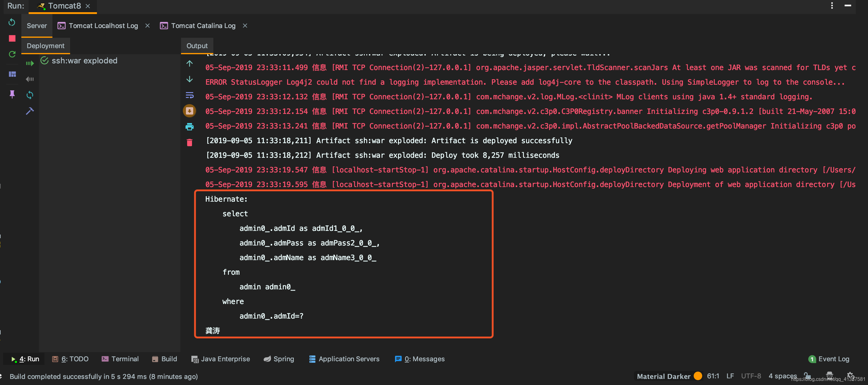Open the Spring tool window

click(x=279, y=359)
